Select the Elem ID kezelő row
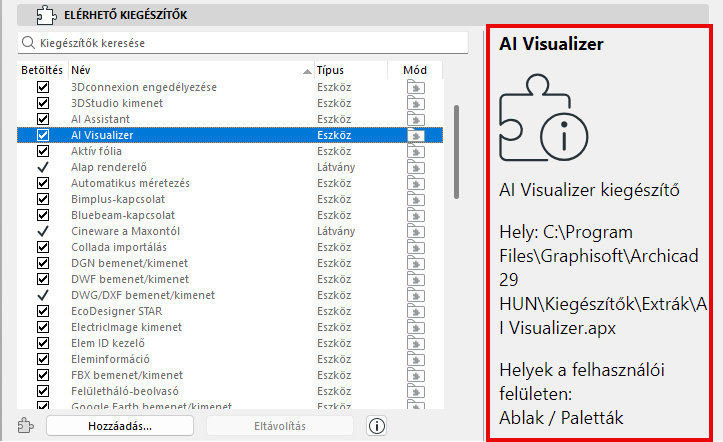The image size is (723, 442). (230, 343)
